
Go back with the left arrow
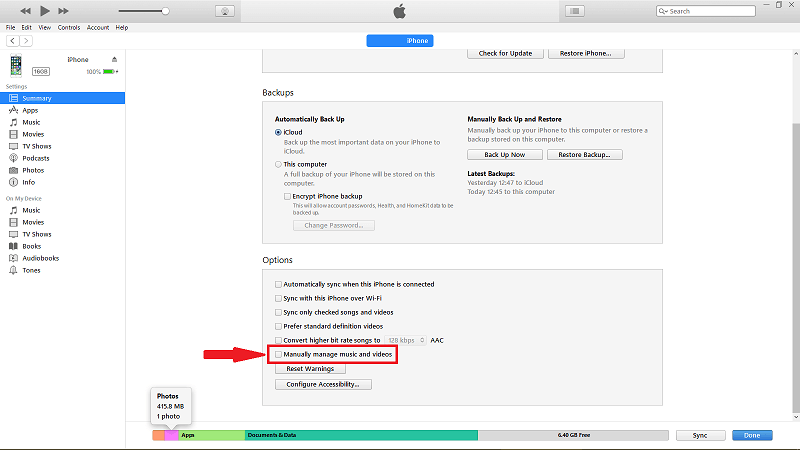tap(13, 41)
